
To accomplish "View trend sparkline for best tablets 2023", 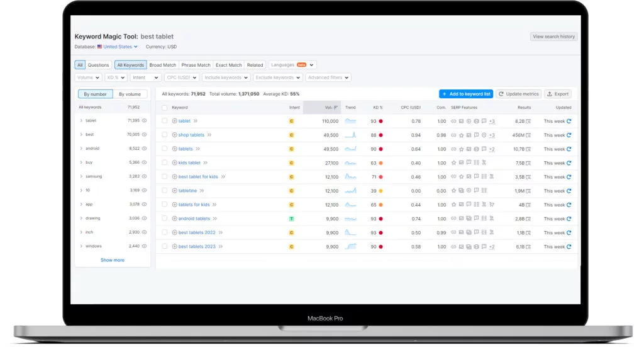I will tap(350, 246).
